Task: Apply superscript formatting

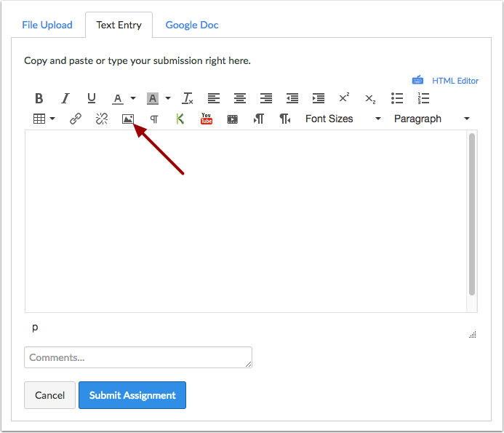Action: click(x=344, y=98)
